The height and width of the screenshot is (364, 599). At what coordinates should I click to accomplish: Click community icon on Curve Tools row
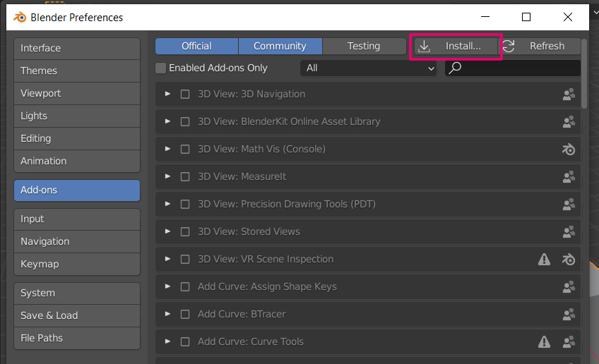tap(569, 342)
